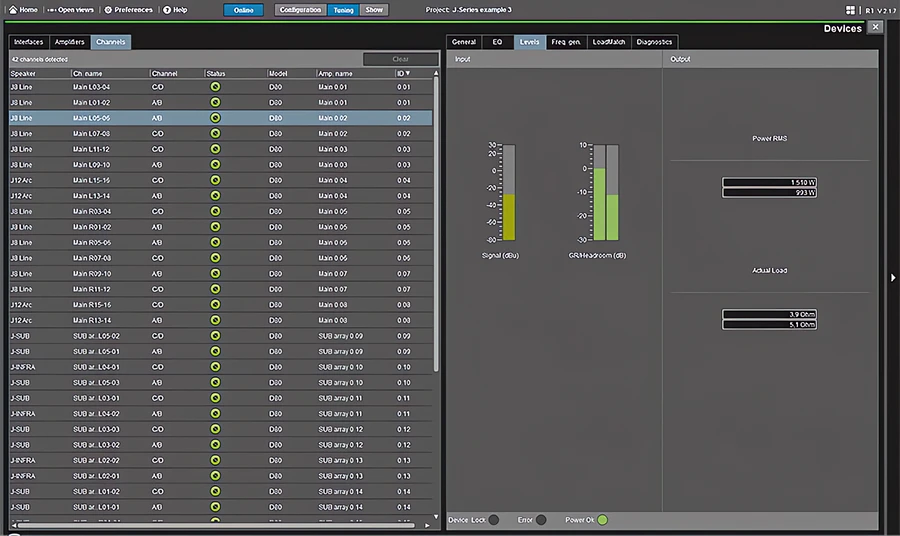Open the Diagnostics tab
900x536 pixels.
[x=654, y=42]
